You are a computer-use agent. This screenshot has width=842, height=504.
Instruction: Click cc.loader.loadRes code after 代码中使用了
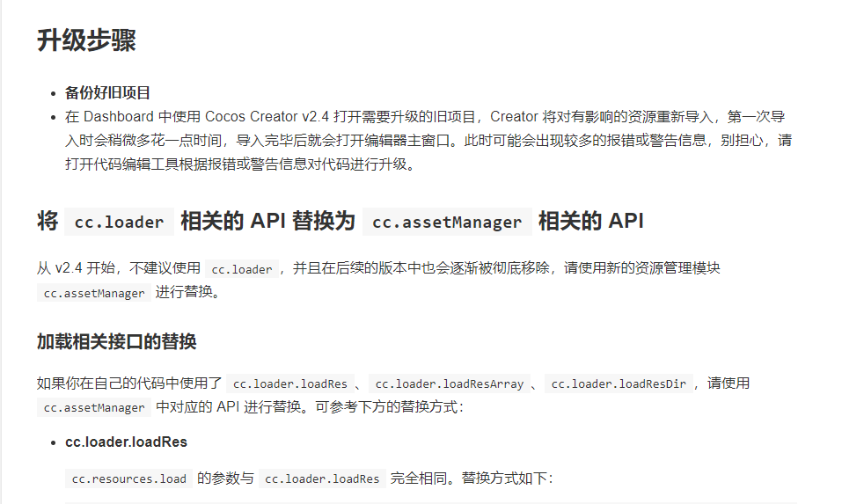pos(290,383)
